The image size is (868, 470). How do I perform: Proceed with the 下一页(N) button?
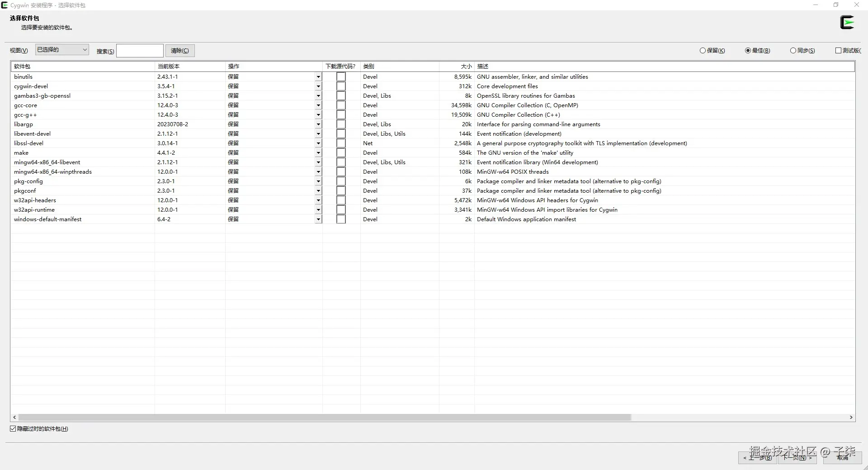click(798, 458)
